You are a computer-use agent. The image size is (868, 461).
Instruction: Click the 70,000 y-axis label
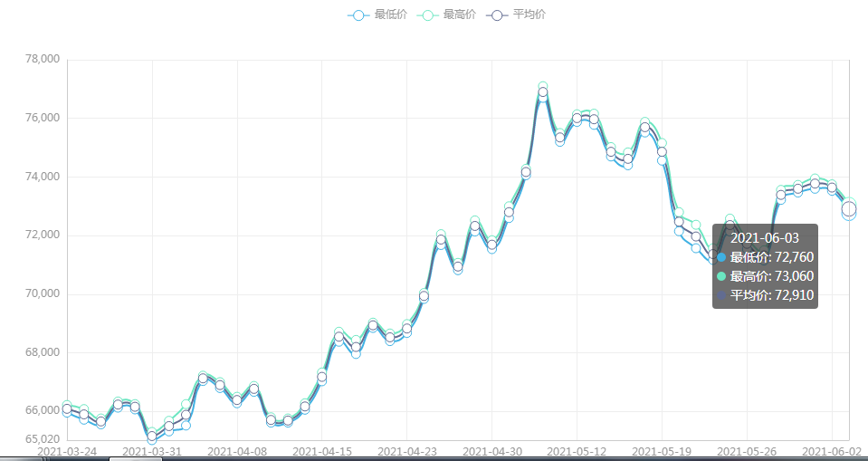[x=42, y=293]
